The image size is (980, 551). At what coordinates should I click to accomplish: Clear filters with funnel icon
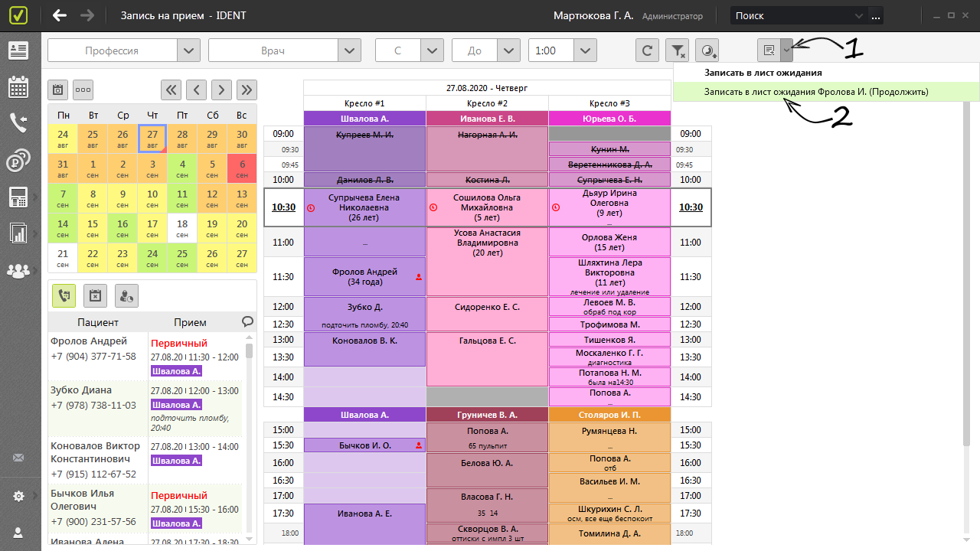(678, 51)
